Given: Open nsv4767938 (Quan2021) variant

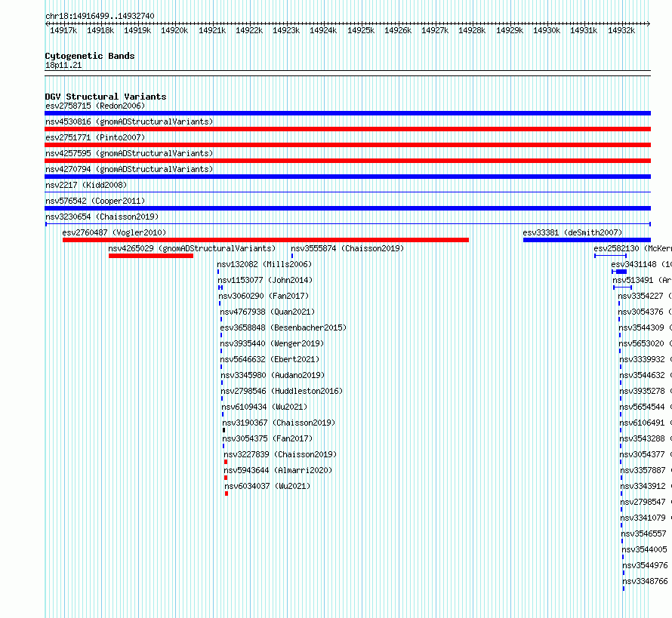Looking at the screenshot, I should (x=267, y=312).
